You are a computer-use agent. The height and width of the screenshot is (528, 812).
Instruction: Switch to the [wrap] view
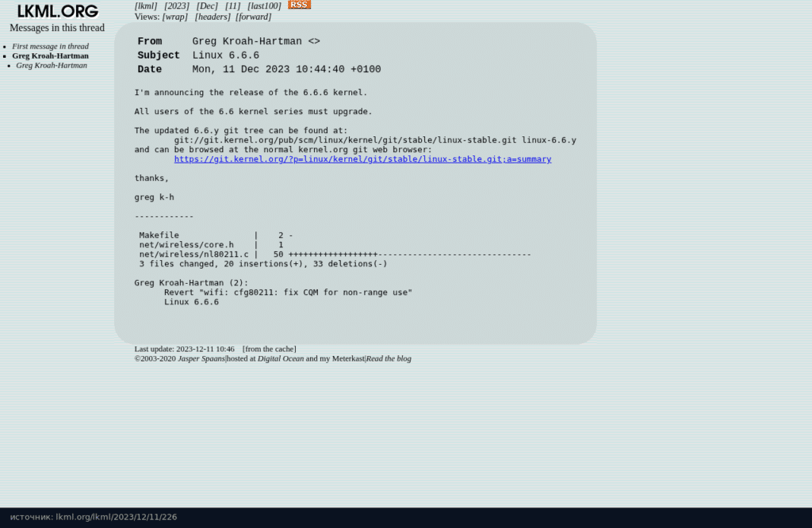[x=175, y=17]
